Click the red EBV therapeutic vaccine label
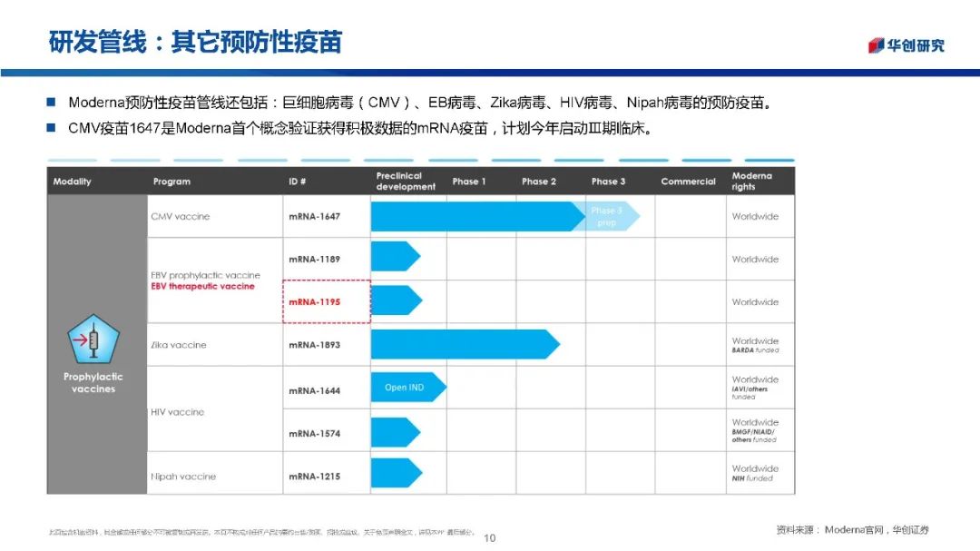Screen dimensions: 980x551 (203, 287)
